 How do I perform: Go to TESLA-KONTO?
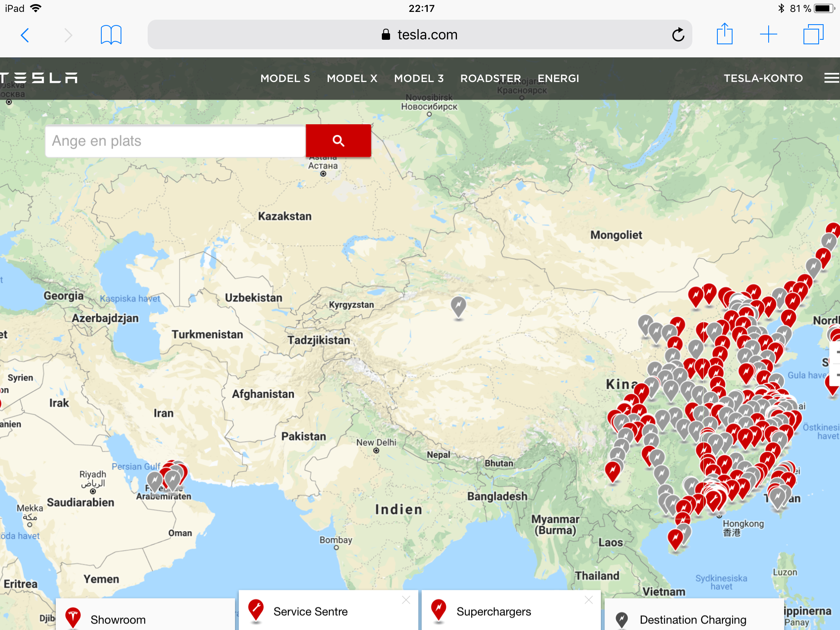pyautogui.click(x=763, y=78)
